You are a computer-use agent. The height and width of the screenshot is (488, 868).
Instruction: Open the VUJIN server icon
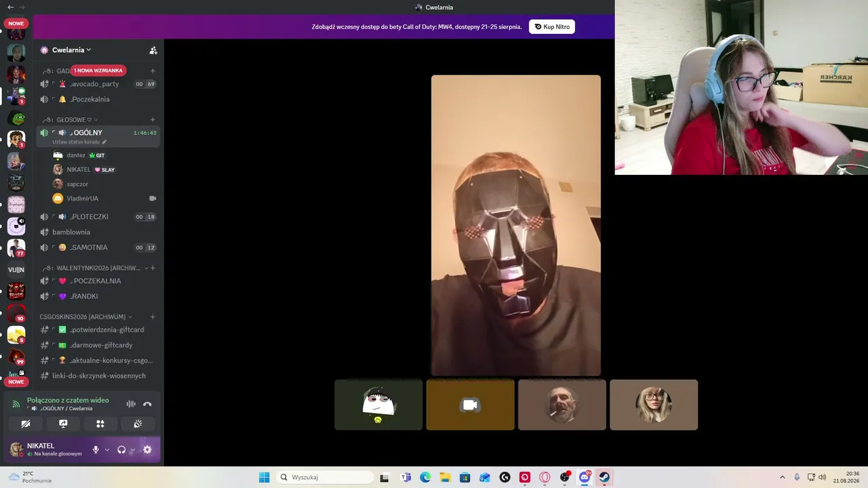16,270
